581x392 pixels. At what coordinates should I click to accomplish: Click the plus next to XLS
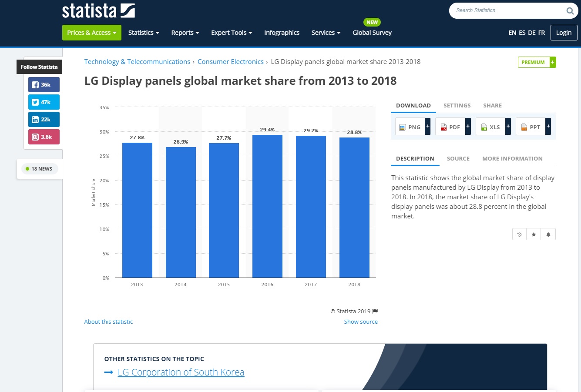(x=508, y=127)
